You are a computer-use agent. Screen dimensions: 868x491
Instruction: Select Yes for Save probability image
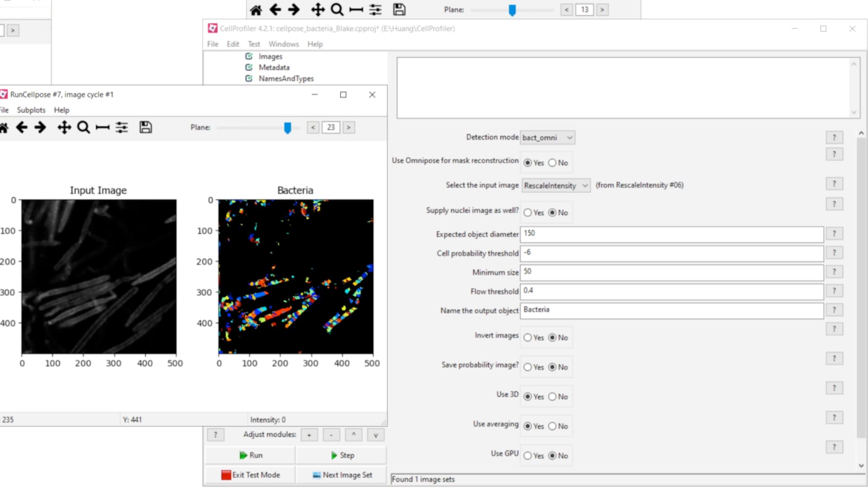click(x=528, y=367)
